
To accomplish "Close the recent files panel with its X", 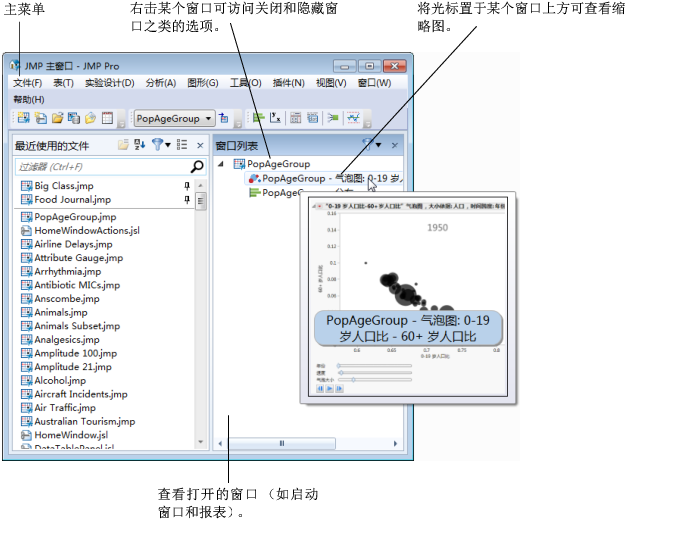I will click(x=200, y=145).
